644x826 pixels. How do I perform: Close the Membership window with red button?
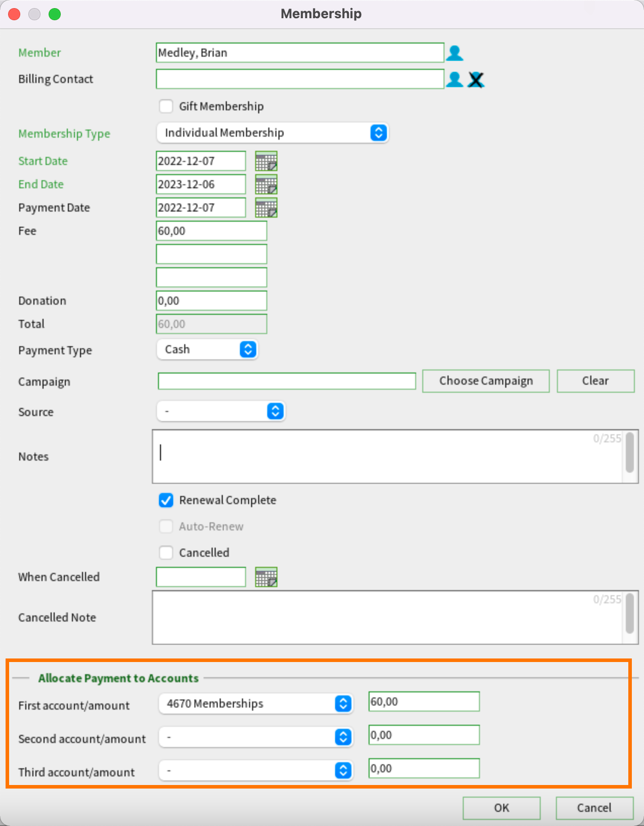coord(14,14)
